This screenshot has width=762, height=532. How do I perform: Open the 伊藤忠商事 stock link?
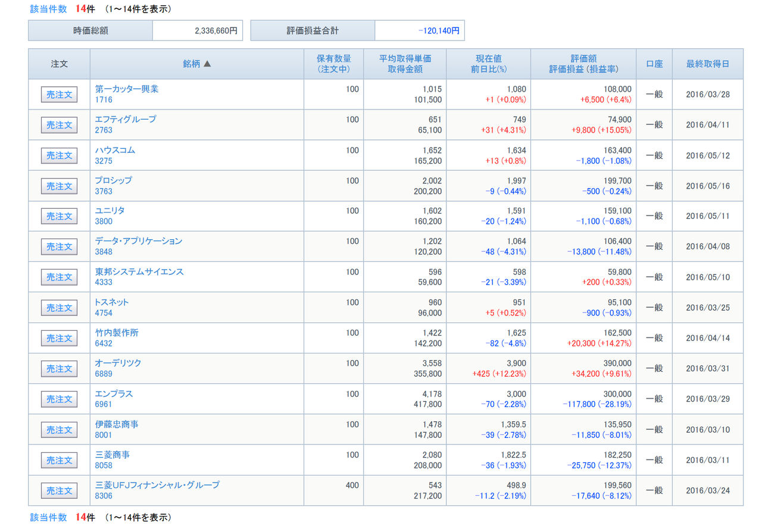117,424
